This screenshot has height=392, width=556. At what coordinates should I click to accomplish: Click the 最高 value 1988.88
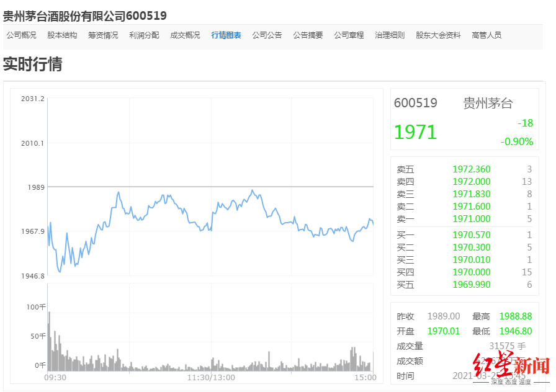516,316
